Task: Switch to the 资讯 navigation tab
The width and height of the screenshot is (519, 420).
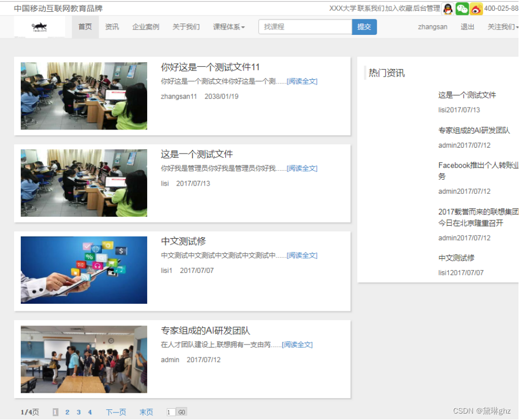Action: coord(112,26)
